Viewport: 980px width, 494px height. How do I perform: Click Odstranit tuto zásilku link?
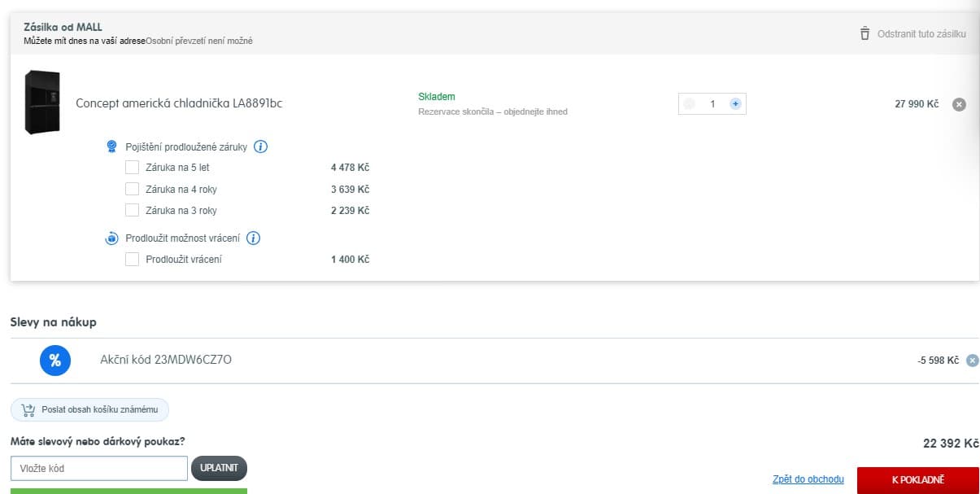[921, 35]
